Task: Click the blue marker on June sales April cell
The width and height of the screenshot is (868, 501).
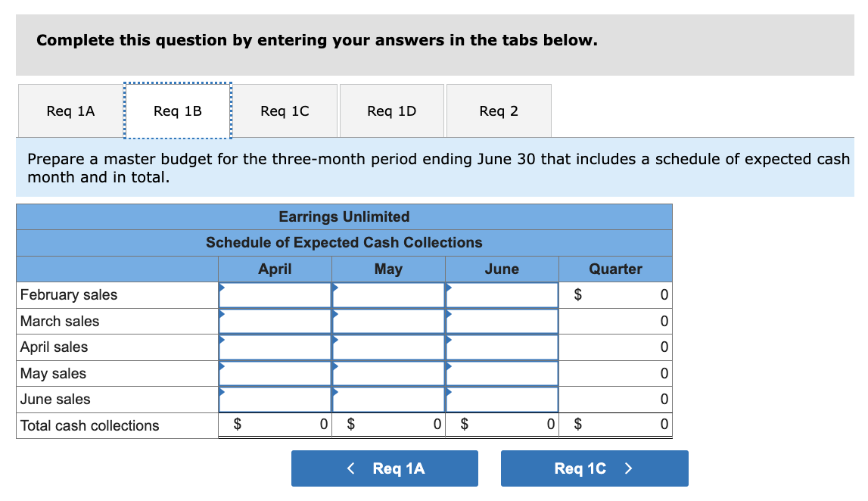Action: 222,394
